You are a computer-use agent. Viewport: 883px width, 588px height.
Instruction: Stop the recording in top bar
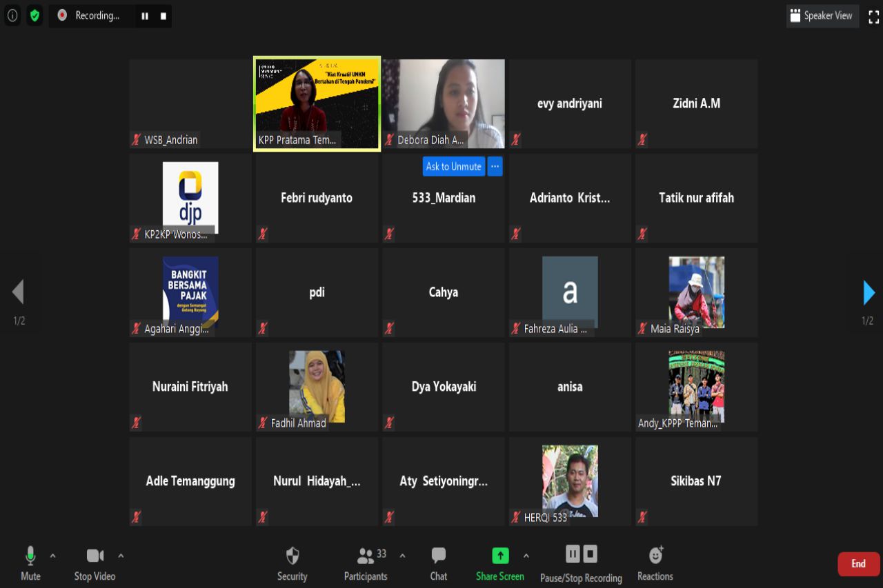tap(163, 16)
